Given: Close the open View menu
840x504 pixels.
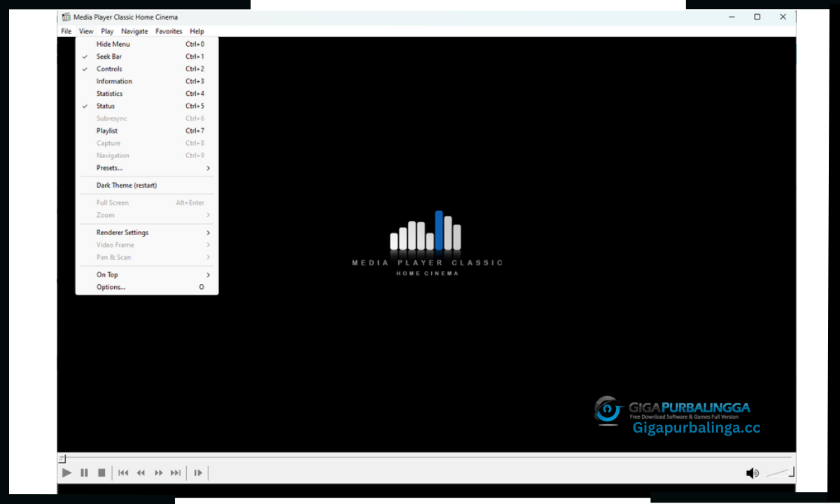Looking at the screenshot, I should pyautogui.click(x=86, y=31).
